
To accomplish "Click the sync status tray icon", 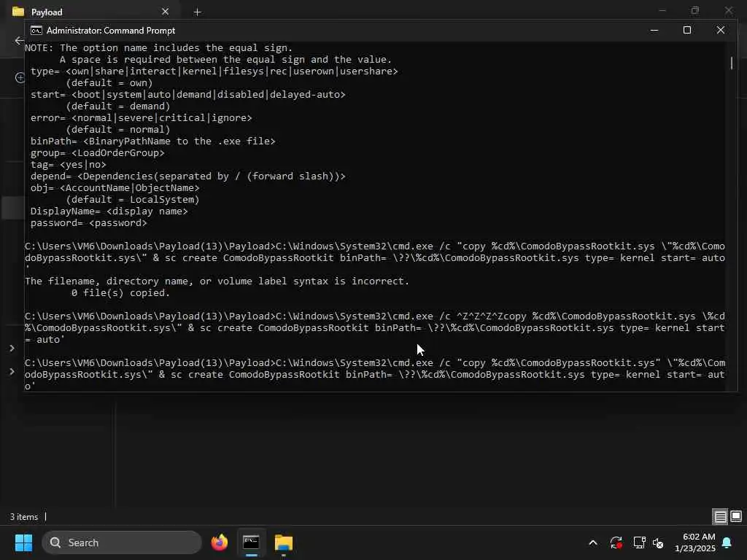I will [616, 542].
